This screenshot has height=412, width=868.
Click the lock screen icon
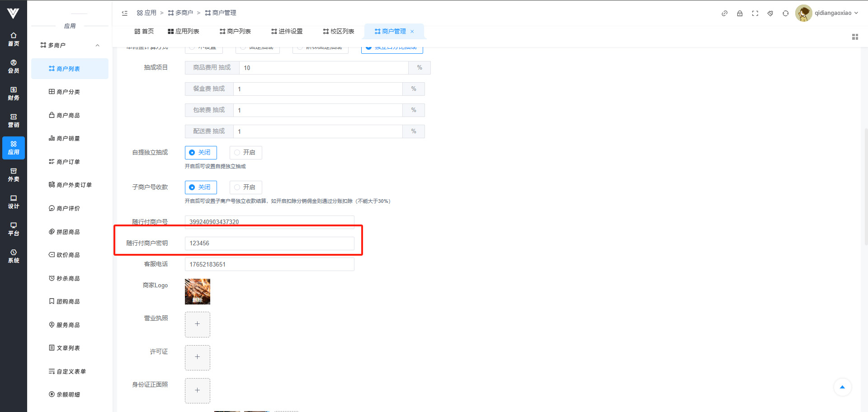(x=740, y=14)
